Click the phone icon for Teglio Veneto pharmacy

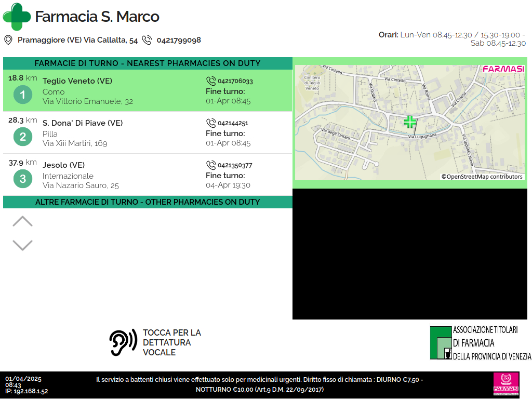(211, 81)
